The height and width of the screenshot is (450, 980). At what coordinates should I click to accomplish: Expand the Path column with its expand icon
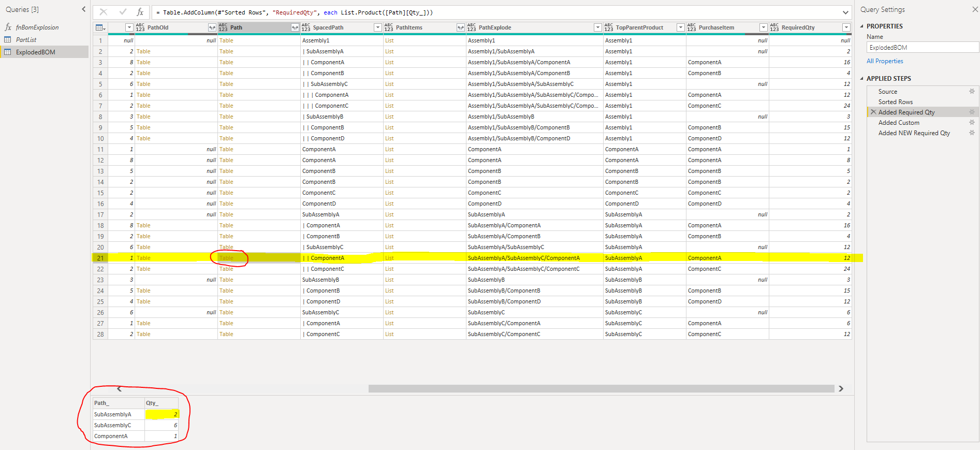coord(295,27)
